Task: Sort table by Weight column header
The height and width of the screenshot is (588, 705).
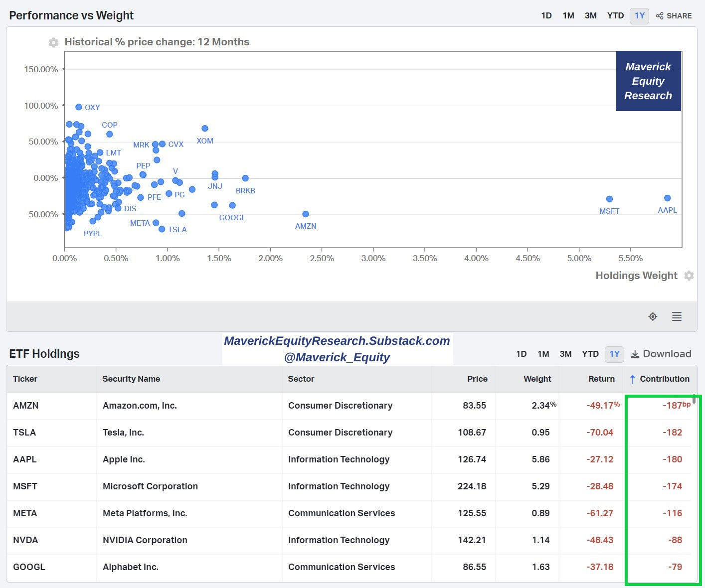Action: pyautogui.click(x=537, y=379)
